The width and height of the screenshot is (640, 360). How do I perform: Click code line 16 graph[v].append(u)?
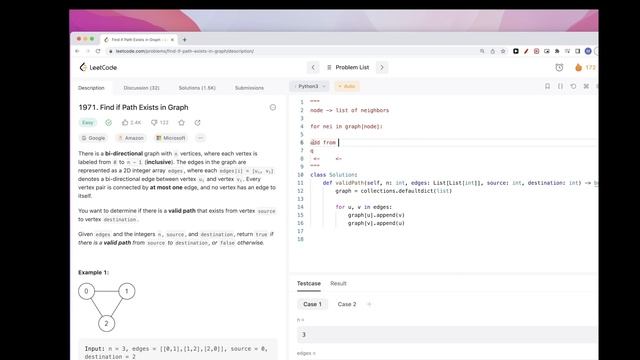[x=376, y=223]
